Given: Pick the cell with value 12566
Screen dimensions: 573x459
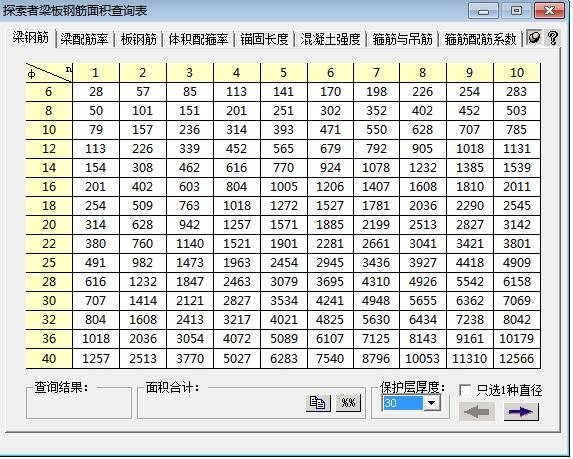Looking at the screenshot, I should [x=517, y=359].
